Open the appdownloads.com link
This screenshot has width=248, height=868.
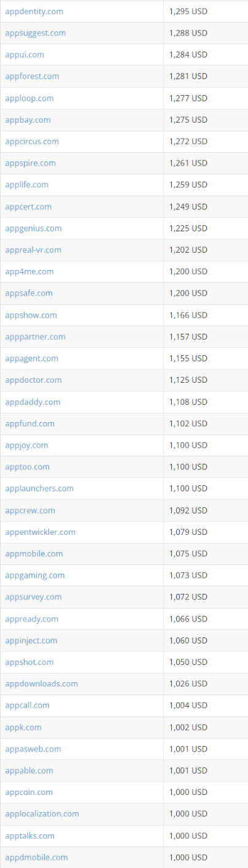pyautogui.click(x=41, y=684)
